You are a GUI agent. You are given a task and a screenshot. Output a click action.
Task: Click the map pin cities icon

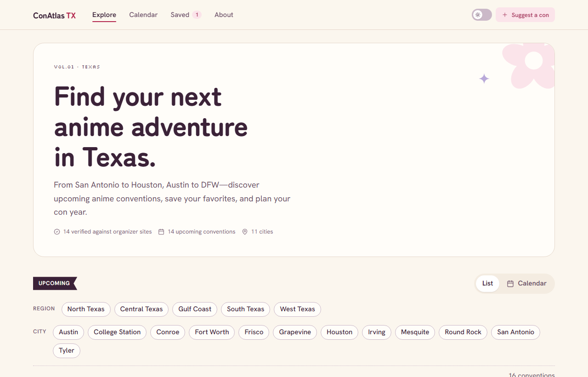[245, 232]
